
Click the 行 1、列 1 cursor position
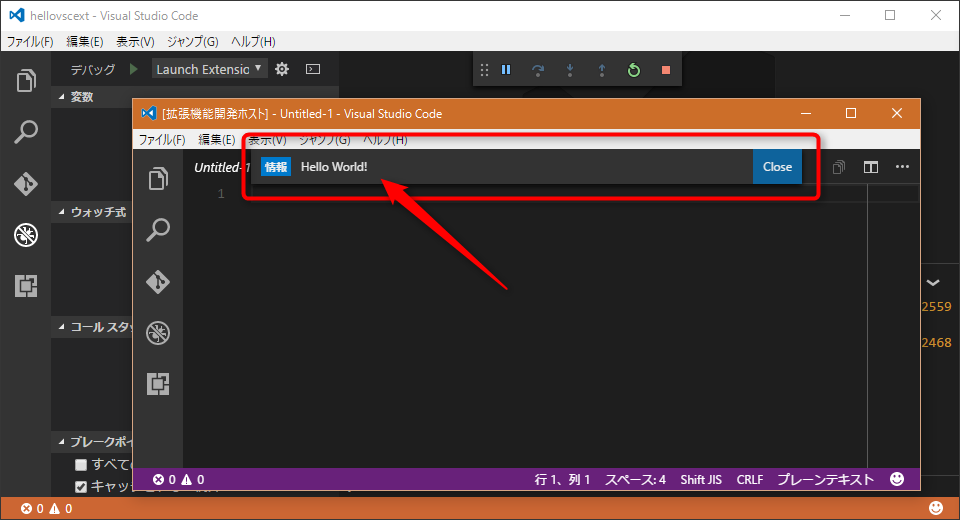point(562,480)
